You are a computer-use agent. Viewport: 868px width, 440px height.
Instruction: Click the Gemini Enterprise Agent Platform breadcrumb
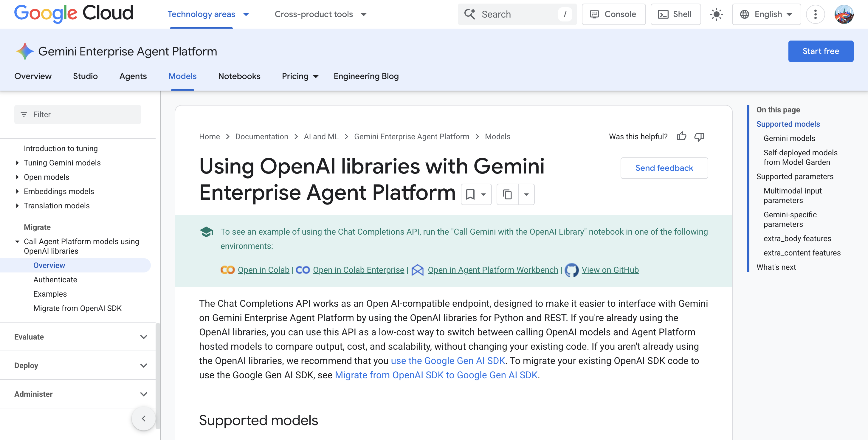coord(411,137)
